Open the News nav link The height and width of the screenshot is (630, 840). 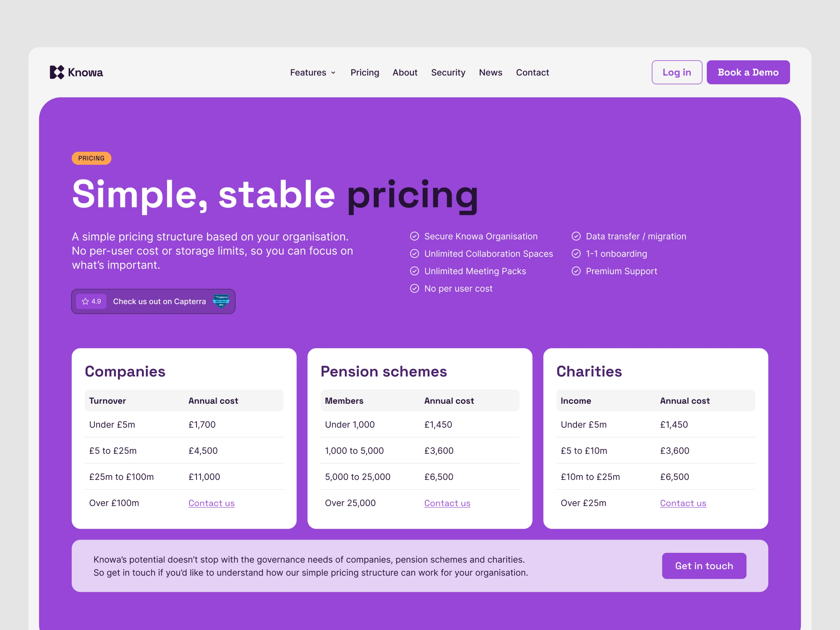pos(490,72)
